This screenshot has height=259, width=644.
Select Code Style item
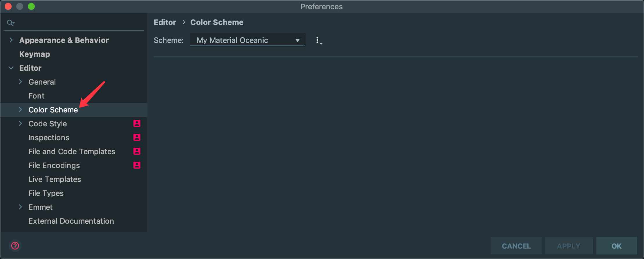[x=48, y=124]
